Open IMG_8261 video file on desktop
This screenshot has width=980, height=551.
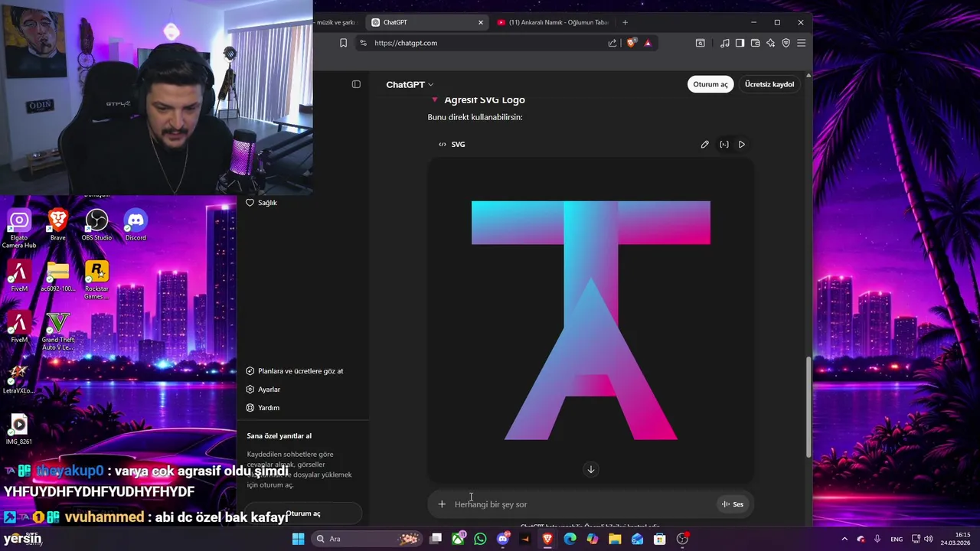(19, 429)
